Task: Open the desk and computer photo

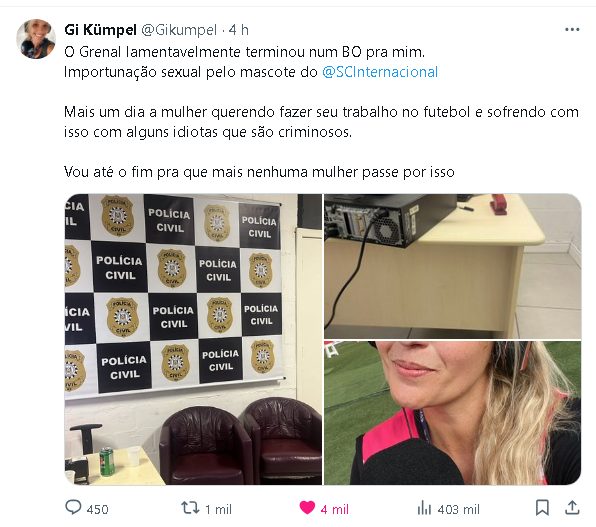Action: tap(452, 266)
